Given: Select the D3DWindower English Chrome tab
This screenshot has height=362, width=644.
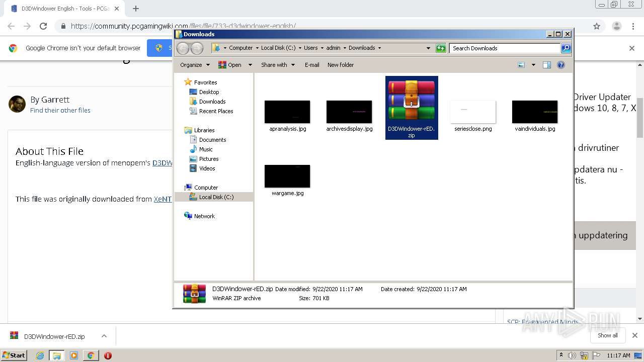Looking at the screenshot, I should pos(65,9).
